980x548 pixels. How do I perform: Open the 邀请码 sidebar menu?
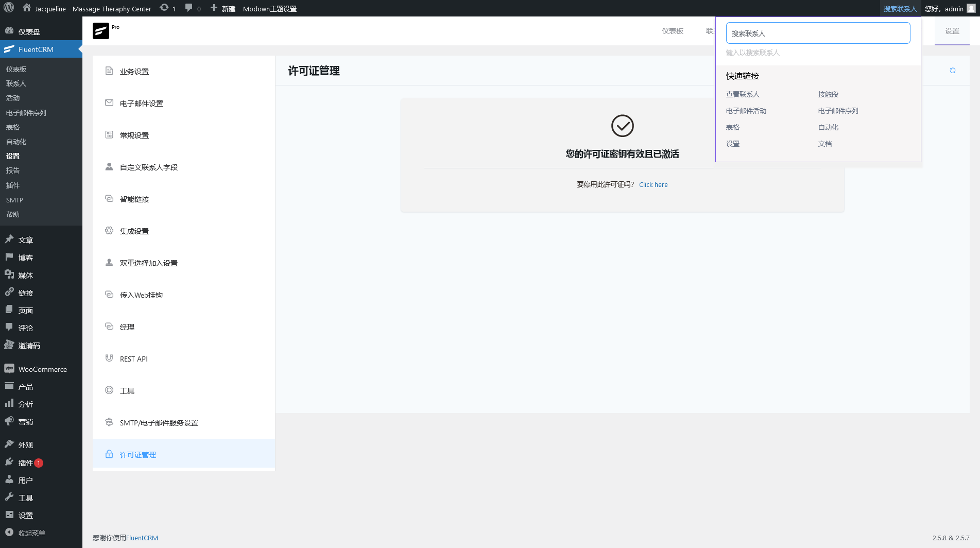click(41, 345)
